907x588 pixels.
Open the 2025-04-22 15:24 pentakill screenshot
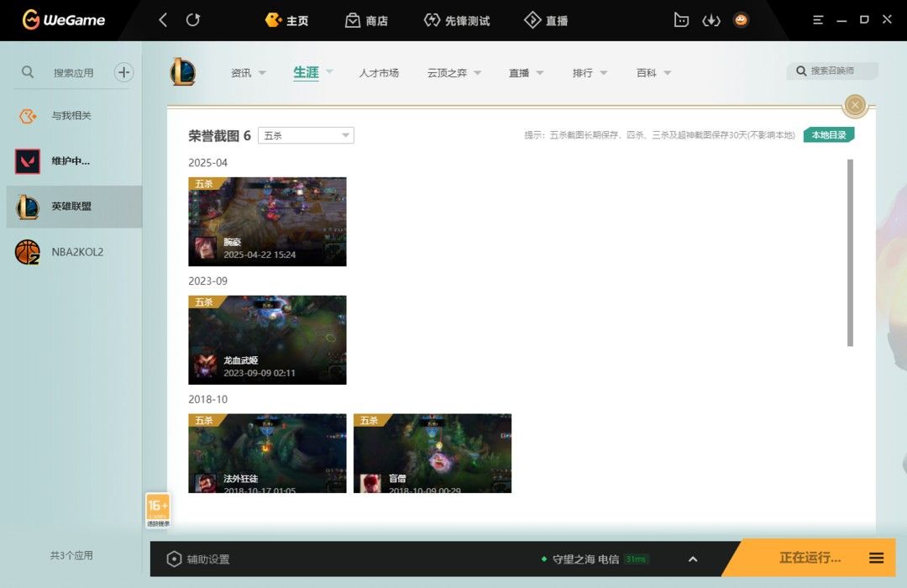tap(267, 222)
